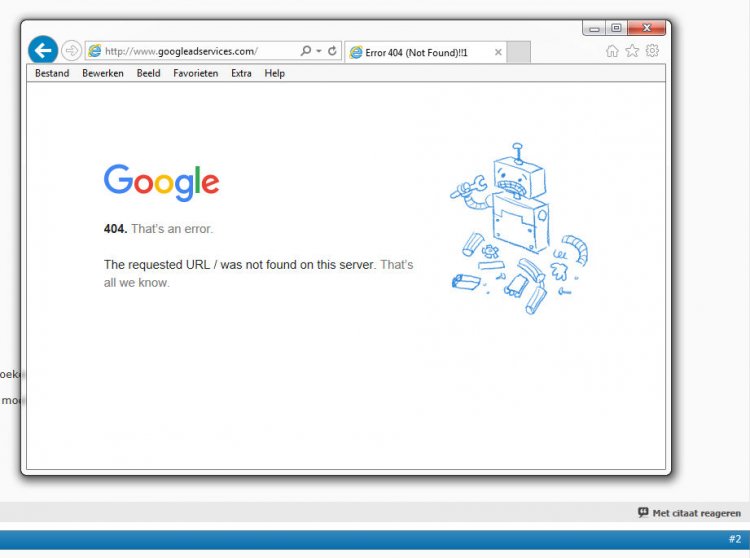Go to Home via the house icon
This screenshot has height=558, width=750.
612,51
